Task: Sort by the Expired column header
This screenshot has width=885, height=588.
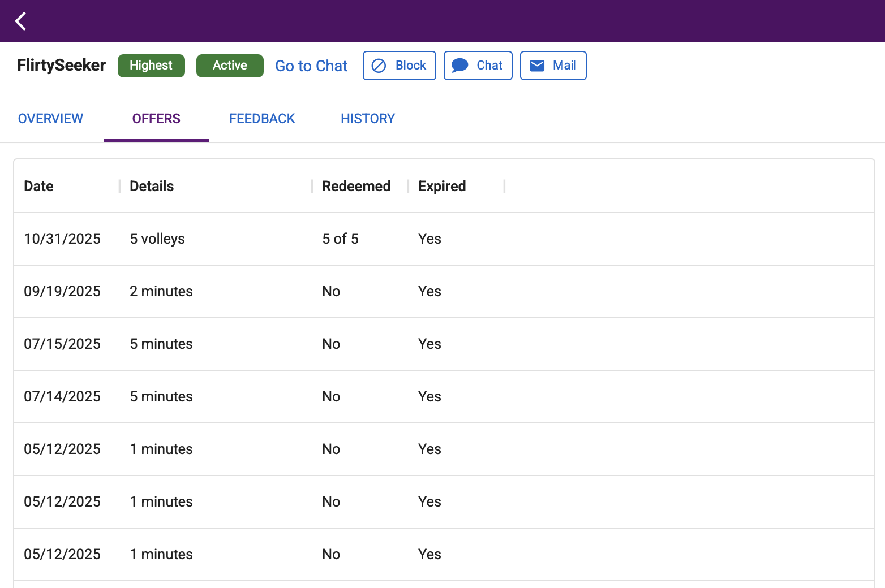Action: click(x=442, y=186)
